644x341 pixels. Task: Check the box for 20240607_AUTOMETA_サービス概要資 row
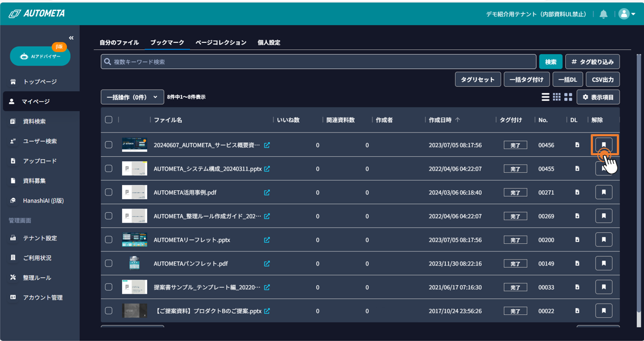pyautogui.click(x=109, y=144)
